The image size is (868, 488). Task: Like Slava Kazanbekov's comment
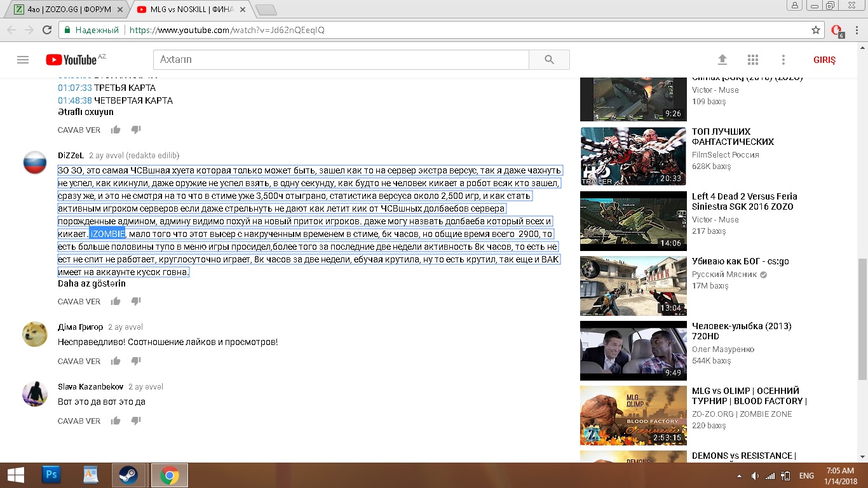[116, 421]
